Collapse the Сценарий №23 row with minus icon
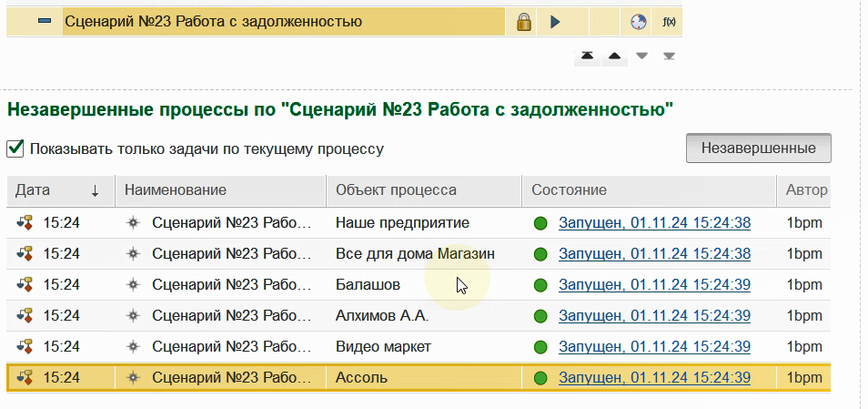 pos(45,21)
